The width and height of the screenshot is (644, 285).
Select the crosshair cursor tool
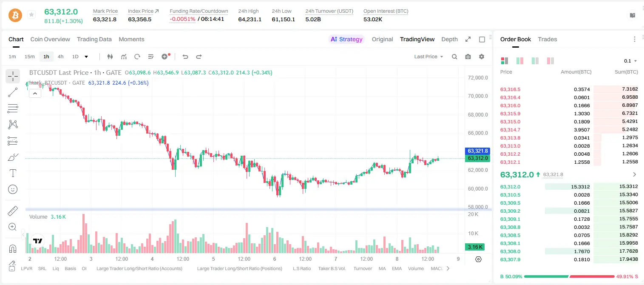click(13, 77)
